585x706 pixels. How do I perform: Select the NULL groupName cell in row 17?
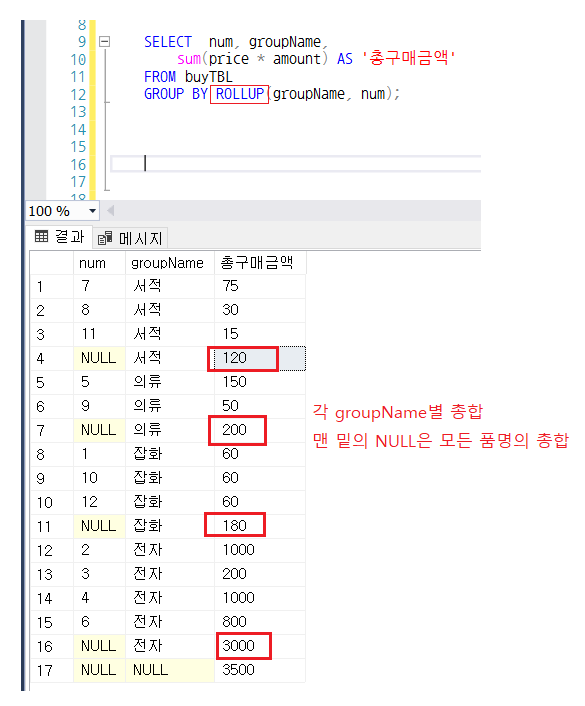(170, 670)
